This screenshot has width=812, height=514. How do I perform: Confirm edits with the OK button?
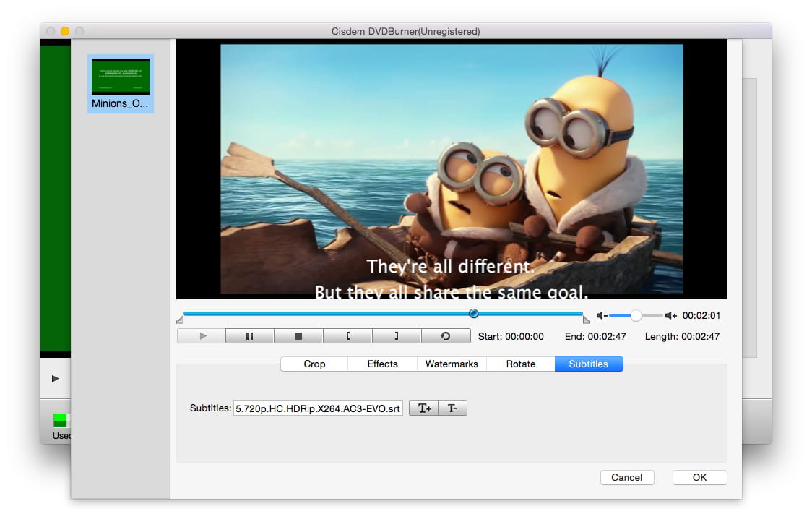tap(699, 478)
